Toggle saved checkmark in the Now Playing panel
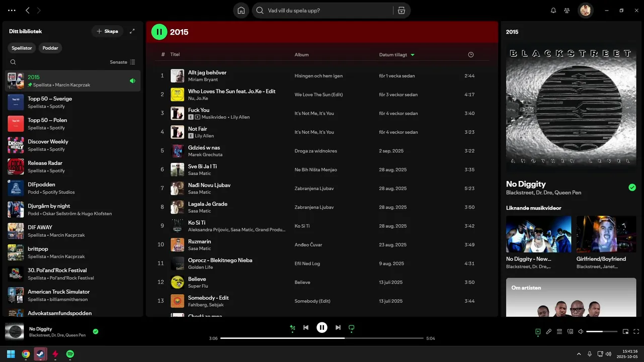The height and width of the screenshot is (362, 644). (x=632, y=188)
